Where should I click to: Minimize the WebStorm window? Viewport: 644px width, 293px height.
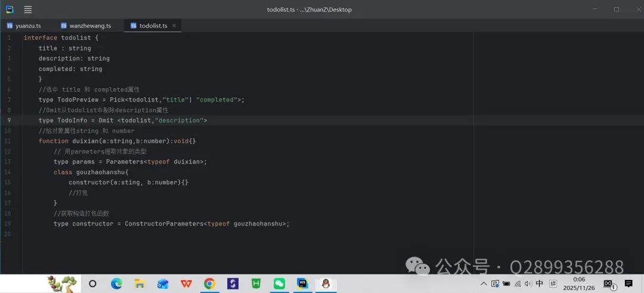[x=595, y=10]
